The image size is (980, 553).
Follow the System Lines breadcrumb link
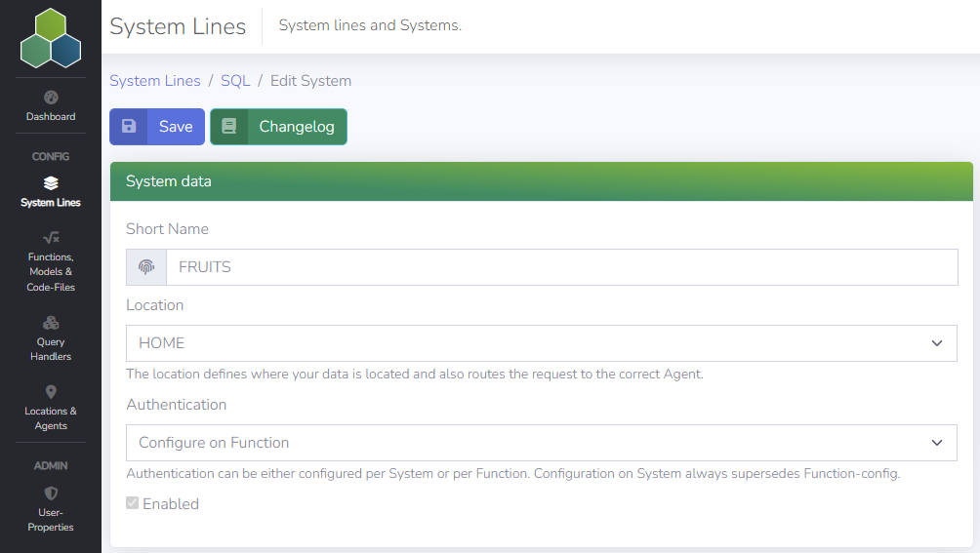(x=155, y=81)
